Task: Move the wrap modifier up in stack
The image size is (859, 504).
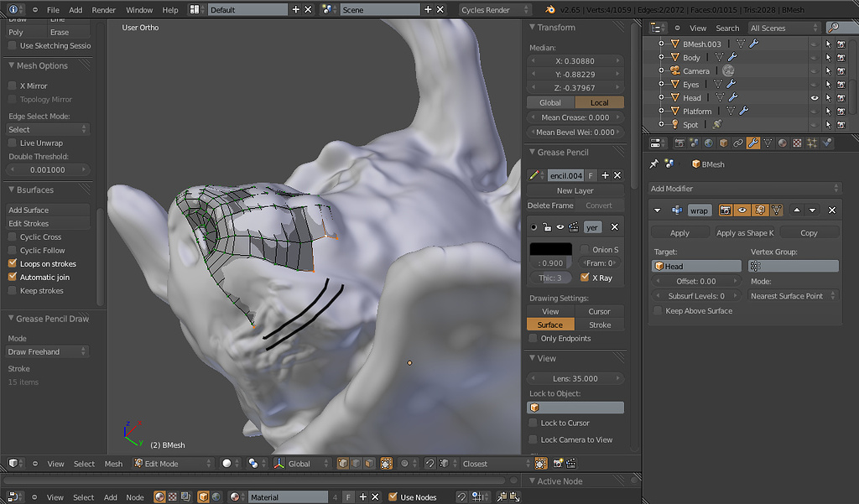Action: (x=797, y=210)
